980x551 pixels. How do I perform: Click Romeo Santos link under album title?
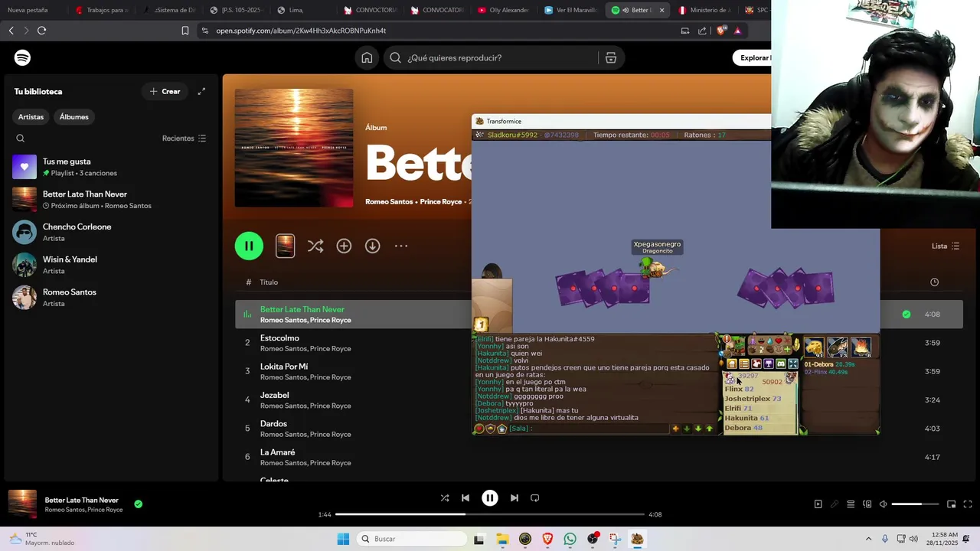click(x=389, y=202)
